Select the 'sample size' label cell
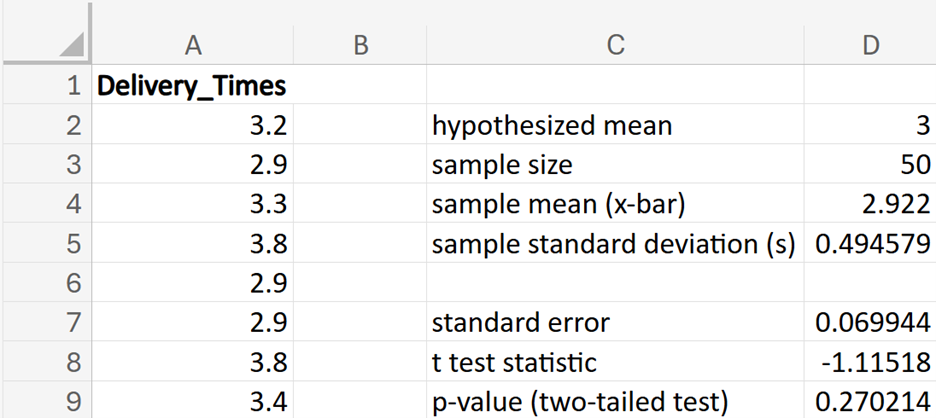This screenshot has height=418, width=936. (x=614, y=165)
